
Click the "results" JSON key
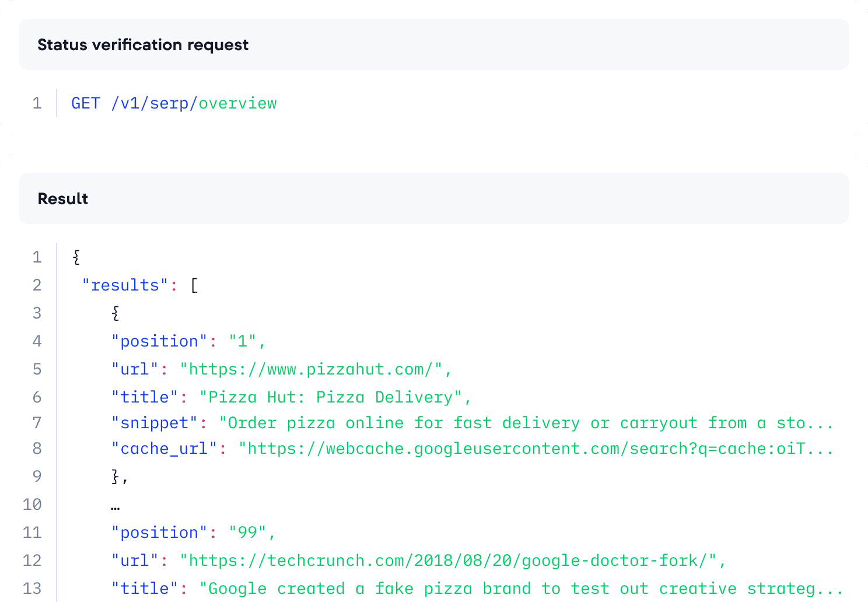point(125,285)
